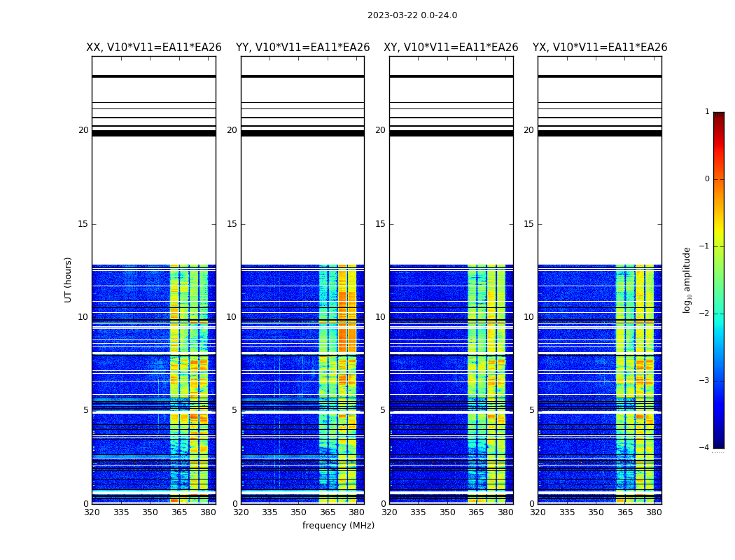This screenshot has width=735, height=560.
Task: Select the XX panel title
Action: pyautogui.click(x=154, y=48)
